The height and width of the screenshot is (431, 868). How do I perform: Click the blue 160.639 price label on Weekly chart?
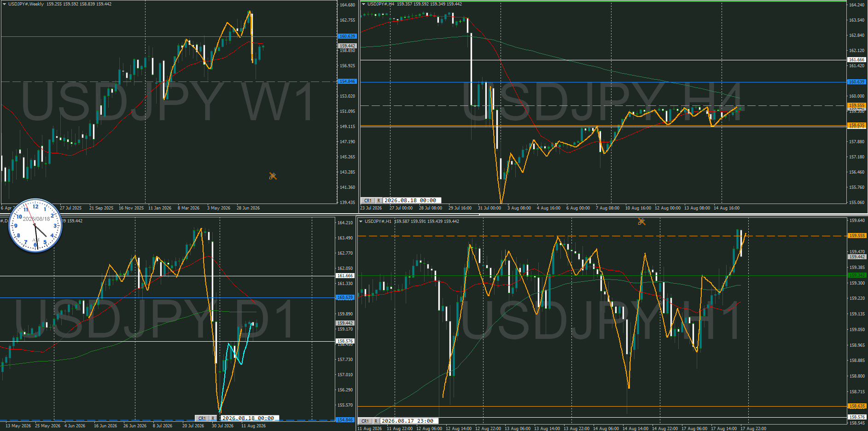[x=347, y=36]
